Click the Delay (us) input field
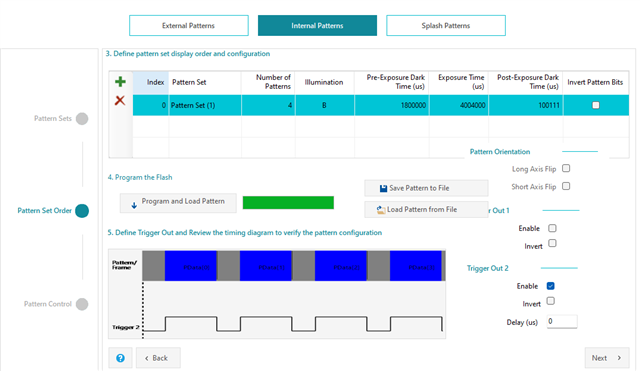 [562, 322]
